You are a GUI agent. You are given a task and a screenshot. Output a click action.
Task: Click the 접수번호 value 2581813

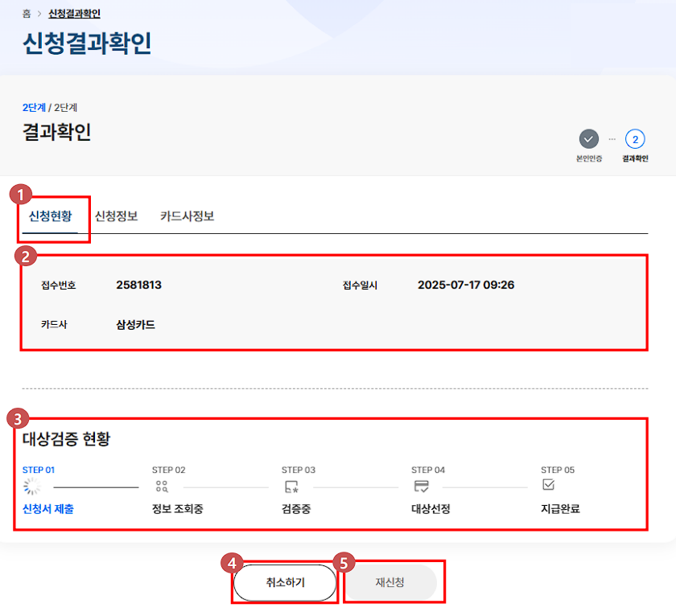click(138, 285)
